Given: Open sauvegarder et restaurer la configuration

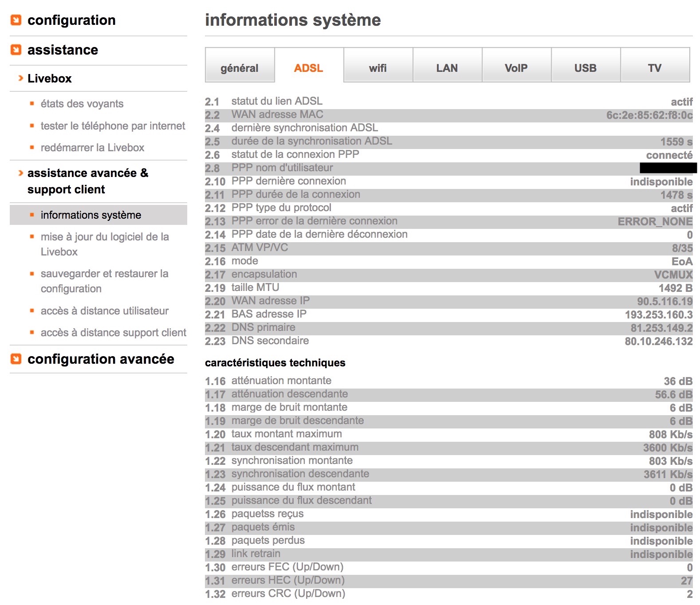Looking at the screenshot, I should (x=104, y=274).
